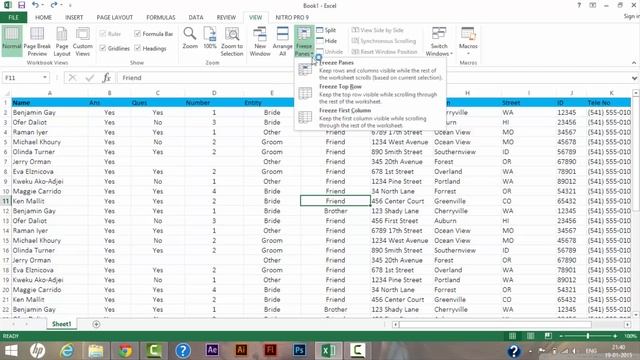Click Zoom to Selection
The width and height of the screenshot is (640, 360).
click(x=232, y=41)
